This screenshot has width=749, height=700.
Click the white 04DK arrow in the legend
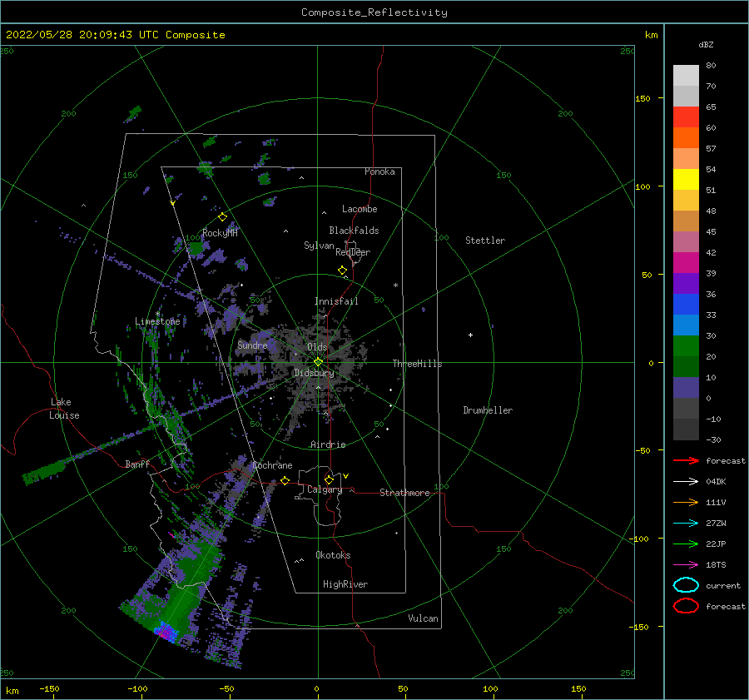(x=686, y=481)
